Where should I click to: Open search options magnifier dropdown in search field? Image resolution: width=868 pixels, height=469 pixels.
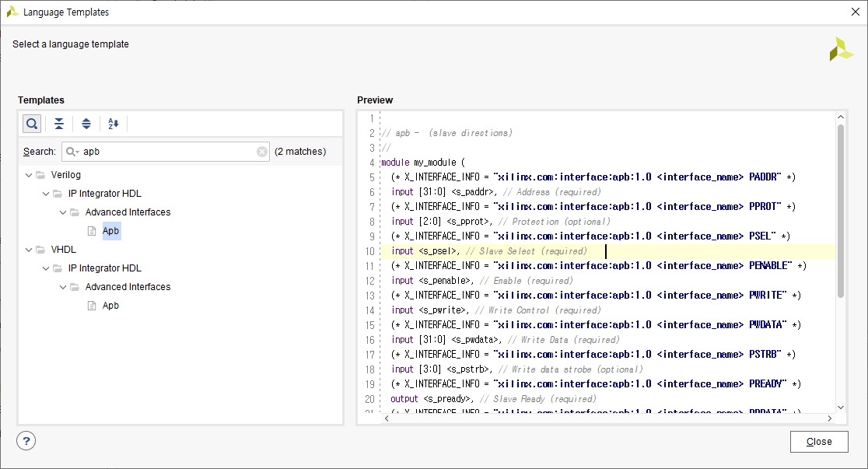(72, 152)
